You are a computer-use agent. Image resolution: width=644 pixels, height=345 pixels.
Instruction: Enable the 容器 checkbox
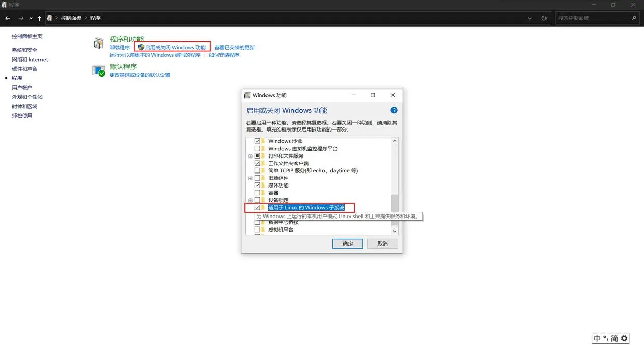coord(257,193)
